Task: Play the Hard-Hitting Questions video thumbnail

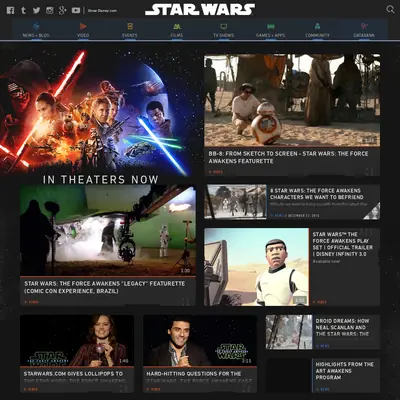Action: pos(200,341)
